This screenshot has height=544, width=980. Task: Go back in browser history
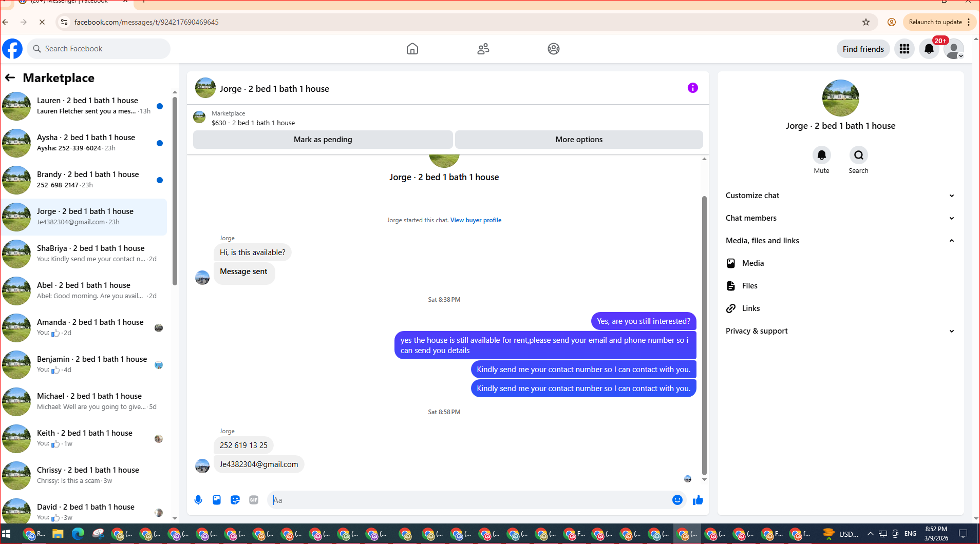pos(6,22)
